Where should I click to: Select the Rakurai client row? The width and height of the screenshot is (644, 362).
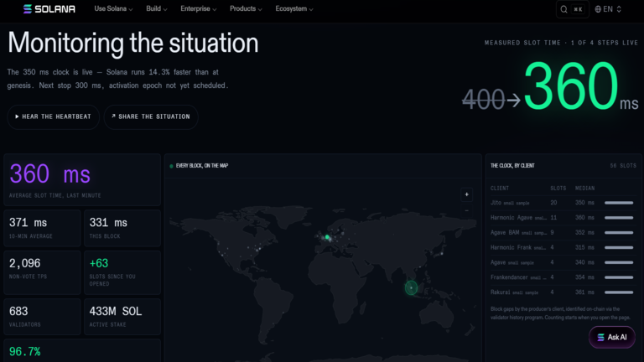[x=563, y=292]
